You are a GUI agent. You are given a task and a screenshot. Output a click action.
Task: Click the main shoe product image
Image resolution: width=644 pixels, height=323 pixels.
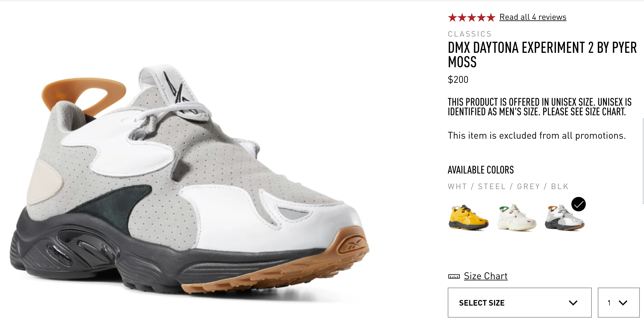(x=190, y=180)
